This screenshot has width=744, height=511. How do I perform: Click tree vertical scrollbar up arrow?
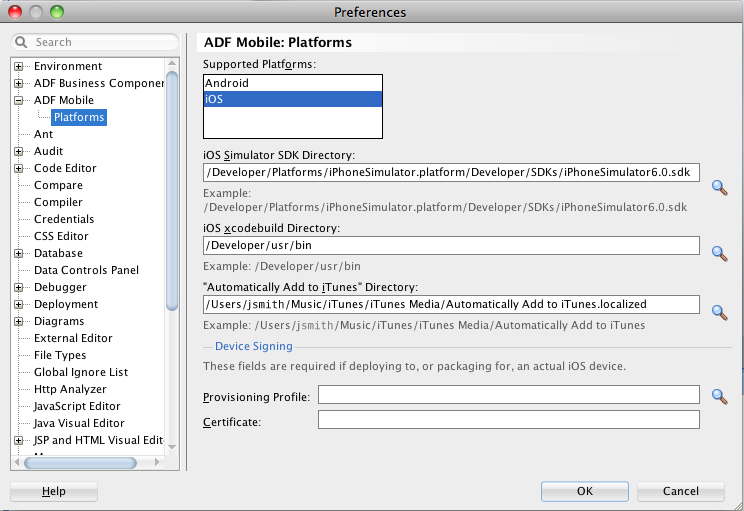172,63
